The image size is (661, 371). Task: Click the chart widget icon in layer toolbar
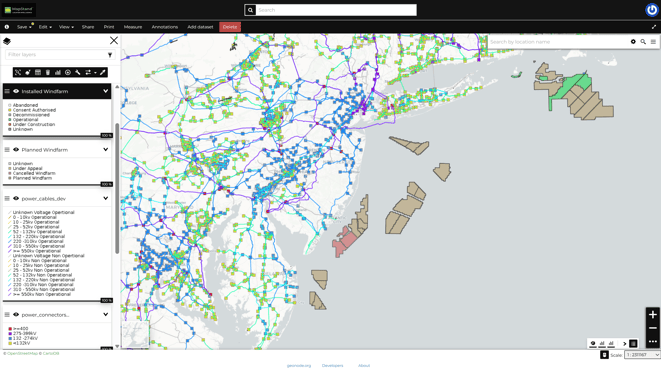[x=58, y=73]
